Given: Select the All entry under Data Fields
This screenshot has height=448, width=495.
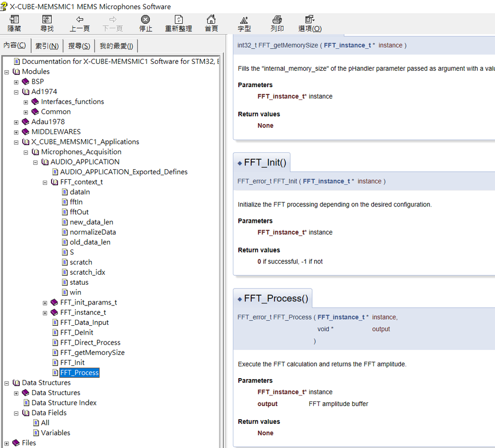Looking at the screenshot, I should [45, 423].
